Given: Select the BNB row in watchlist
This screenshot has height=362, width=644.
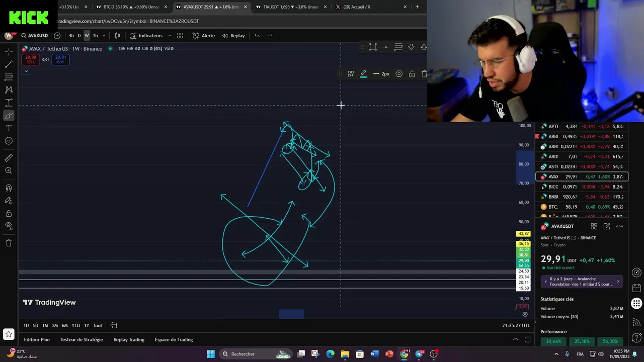Looking at the screenshot, I should point(582,197).
